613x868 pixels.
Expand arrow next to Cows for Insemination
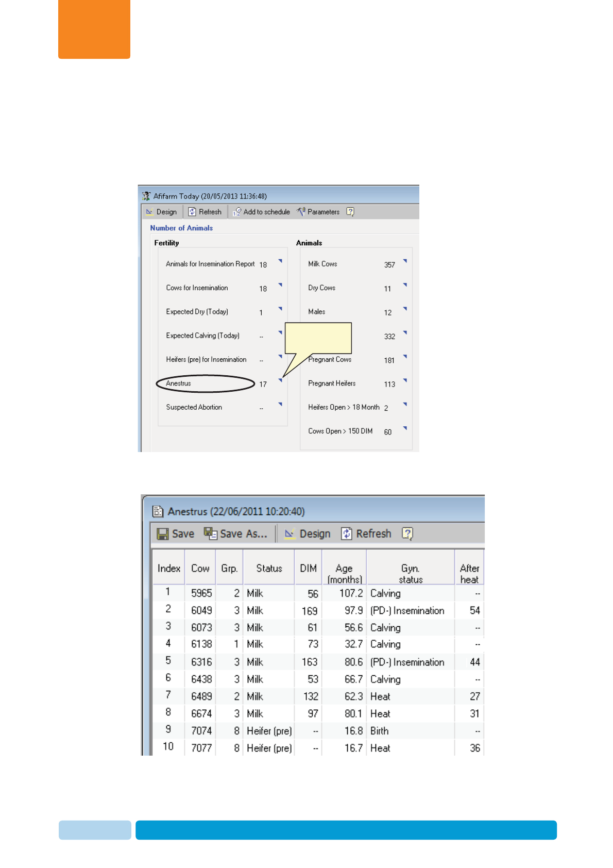pyautogui.click(x=280, y=285)
